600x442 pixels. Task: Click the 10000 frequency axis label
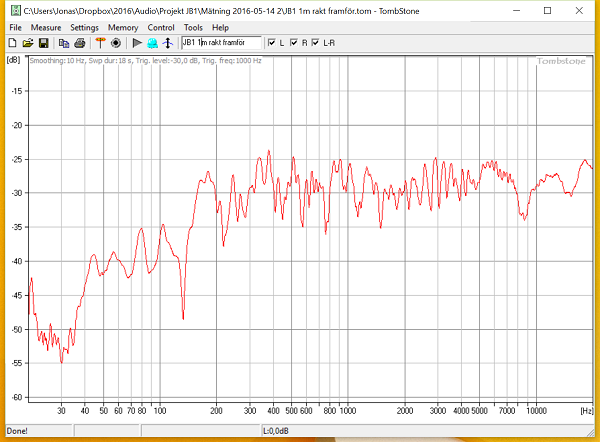point(536,411)
